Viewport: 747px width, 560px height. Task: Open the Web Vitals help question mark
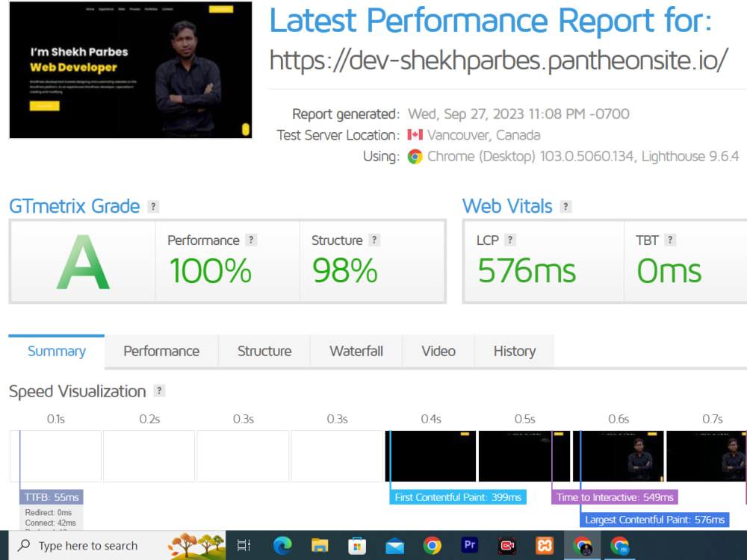click(565, 206)
